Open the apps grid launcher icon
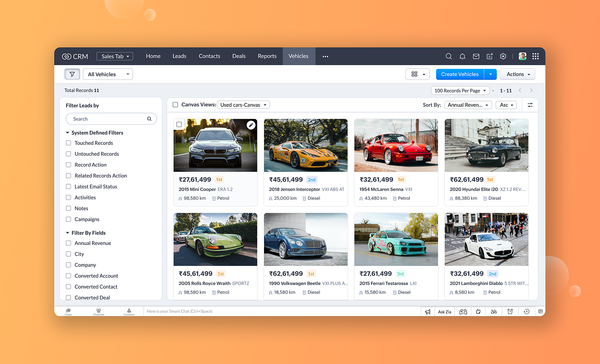 [x=535, y=56]
